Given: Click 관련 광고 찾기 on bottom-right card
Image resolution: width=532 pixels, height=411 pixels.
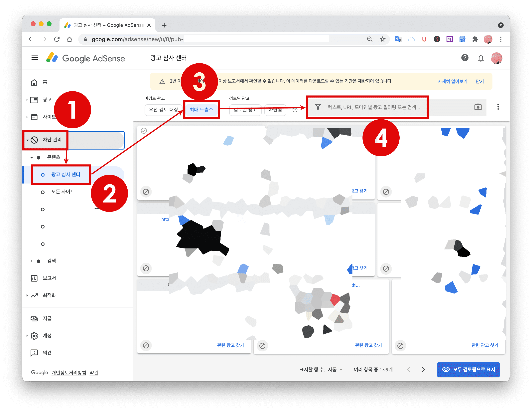Looking at the screenshot, I should [x=485, y=345].
